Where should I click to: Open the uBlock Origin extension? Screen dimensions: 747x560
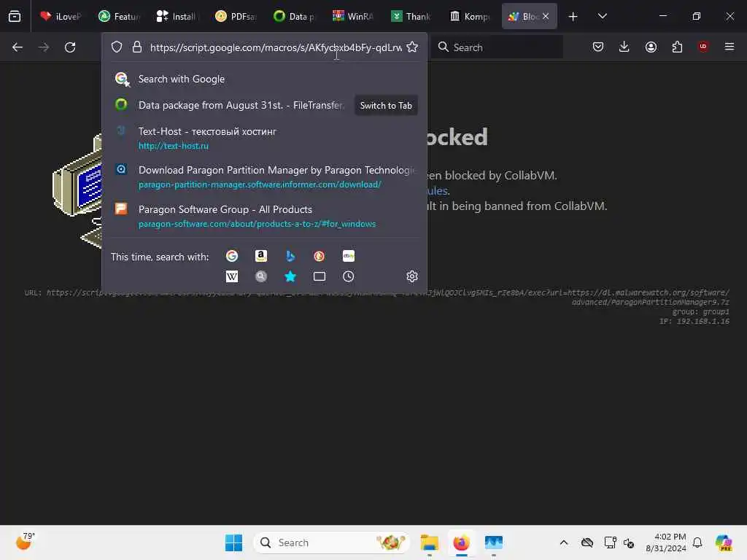point(703,47)
